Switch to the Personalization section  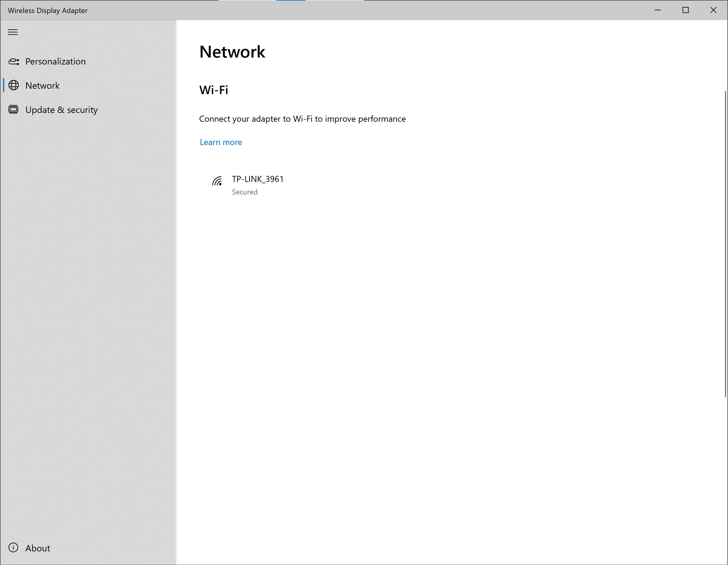click(x=55, y=61)
